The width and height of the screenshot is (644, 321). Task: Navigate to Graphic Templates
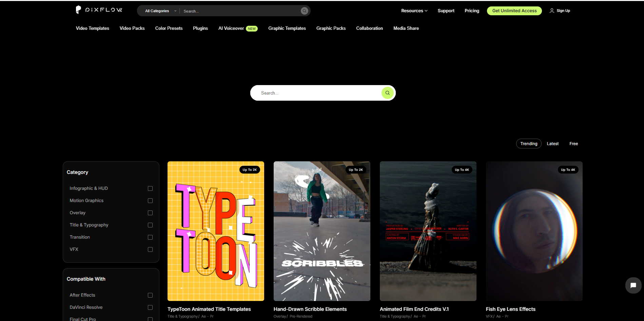[287, 28]
